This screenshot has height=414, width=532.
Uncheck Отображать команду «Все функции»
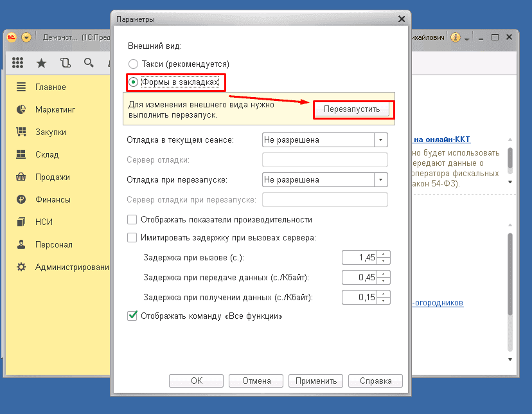tap(132, 316)
